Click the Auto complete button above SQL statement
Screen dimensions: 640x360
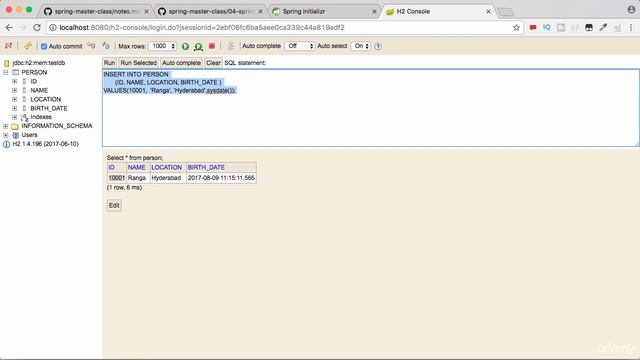click(x=181, y=63)
